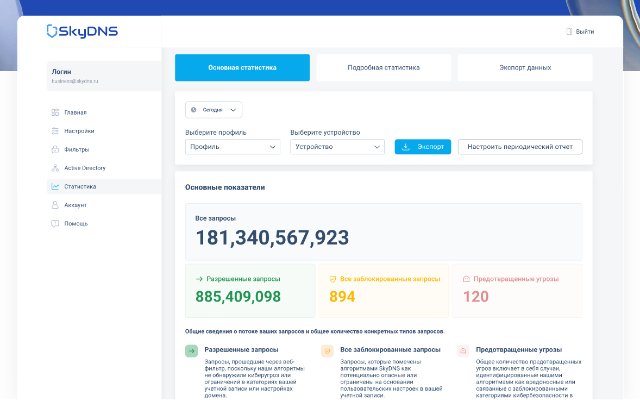
Task: Click the Настроить периодический отчет button
Action: coord(520,147)
